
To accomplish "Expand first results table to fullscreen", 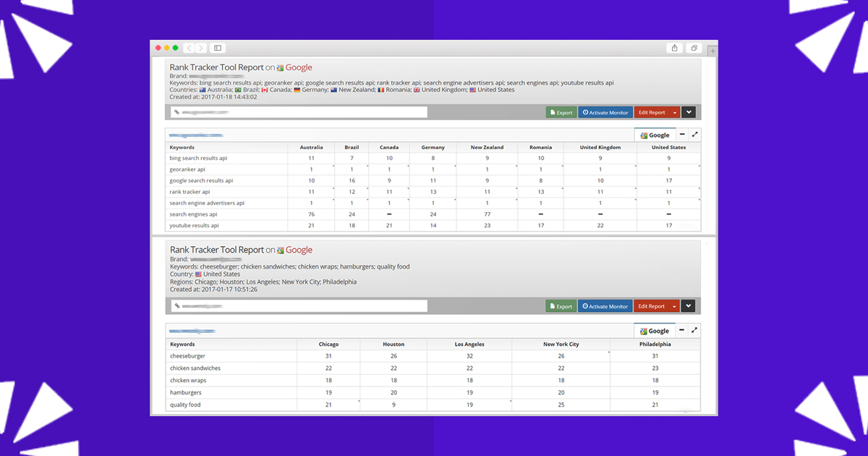I will (x=695, y=135).
